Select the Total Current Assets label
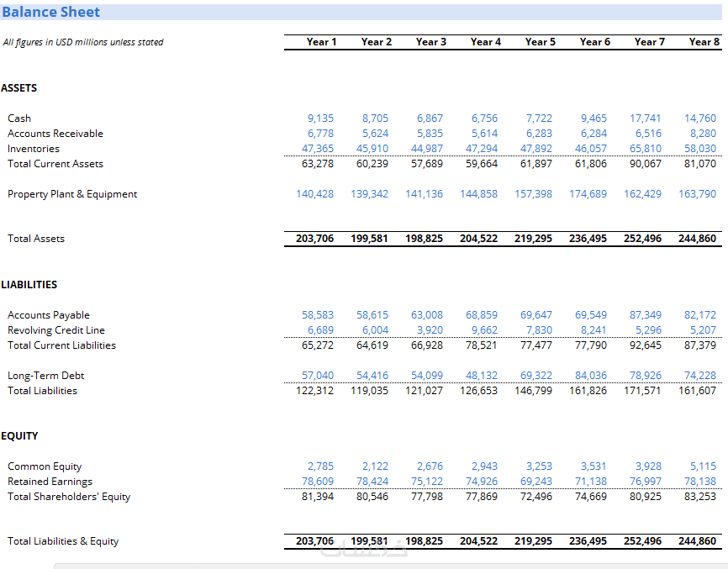This screenshot has height=569, width=728. [x=55, y=164]
